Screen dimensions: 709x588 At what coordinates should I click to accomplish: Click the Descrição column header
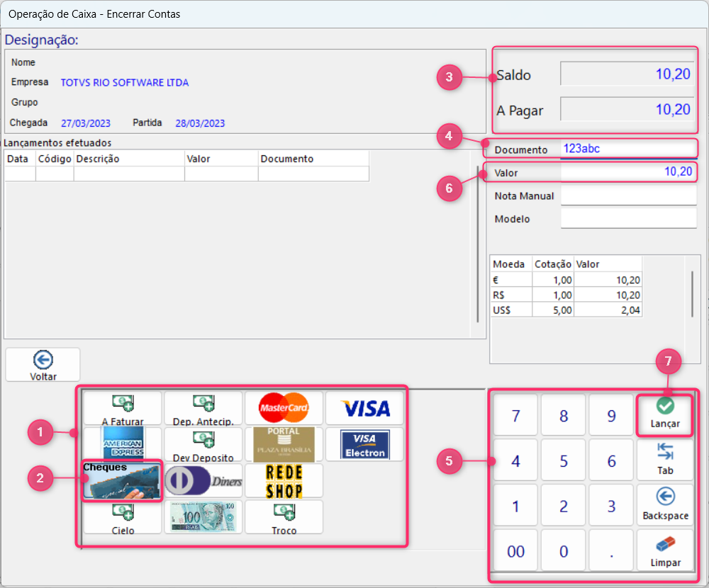pos(129,159)
